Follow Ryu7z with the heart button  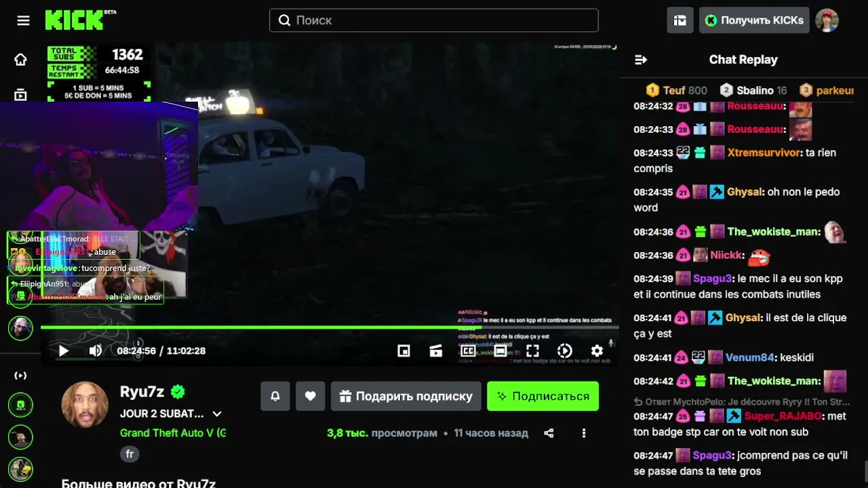pyautogui.click(x=311, y=396)
